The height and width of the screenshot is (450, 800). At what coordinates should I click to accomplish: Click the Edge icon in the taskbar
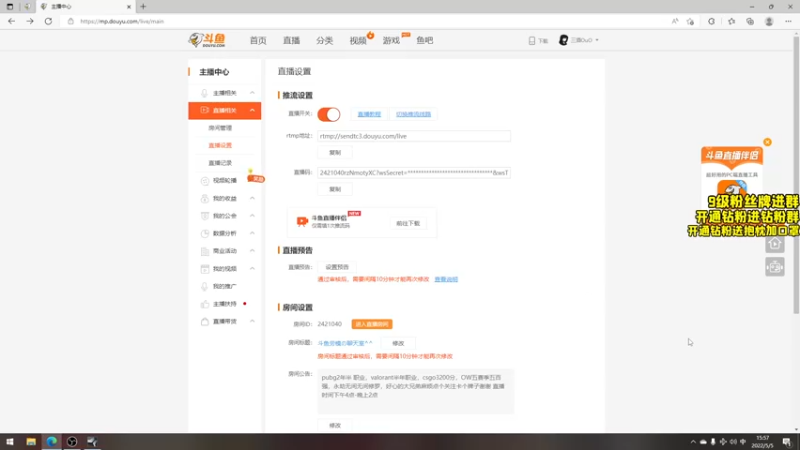point(52,442)
